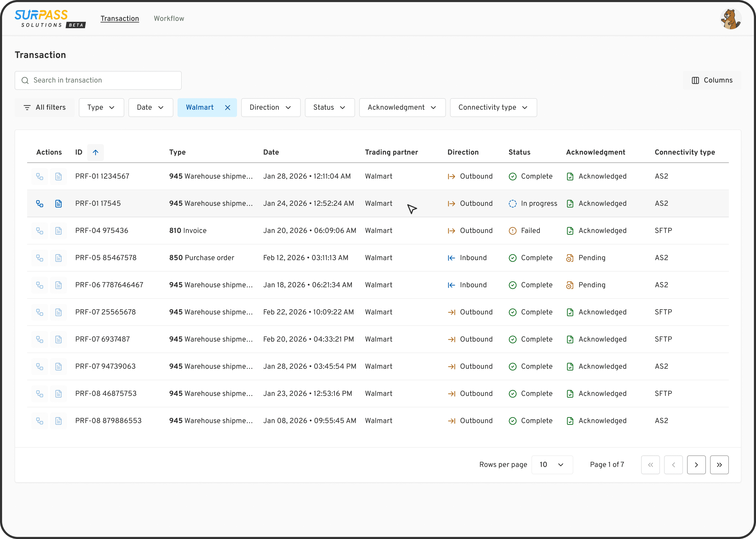Click the search magnifier in the search field
This screenshot has width=756, height=539.
25,80
